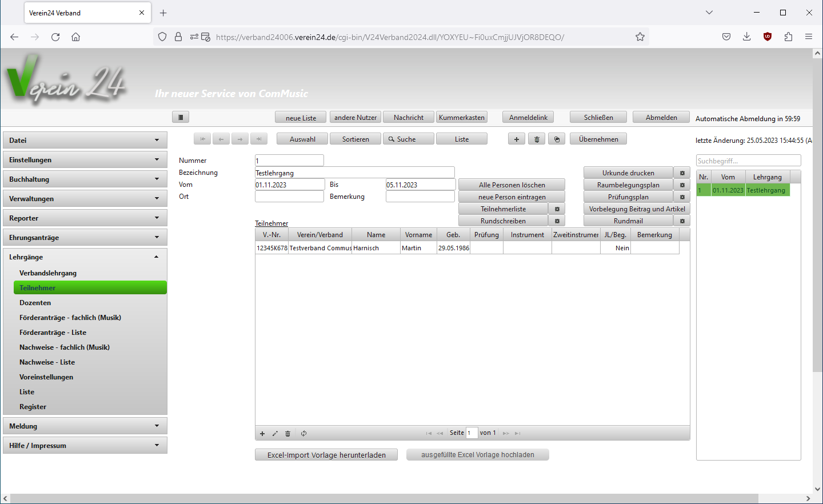Expand the Meldung menu section
823x504 pixels.
[x=85, y=426]
